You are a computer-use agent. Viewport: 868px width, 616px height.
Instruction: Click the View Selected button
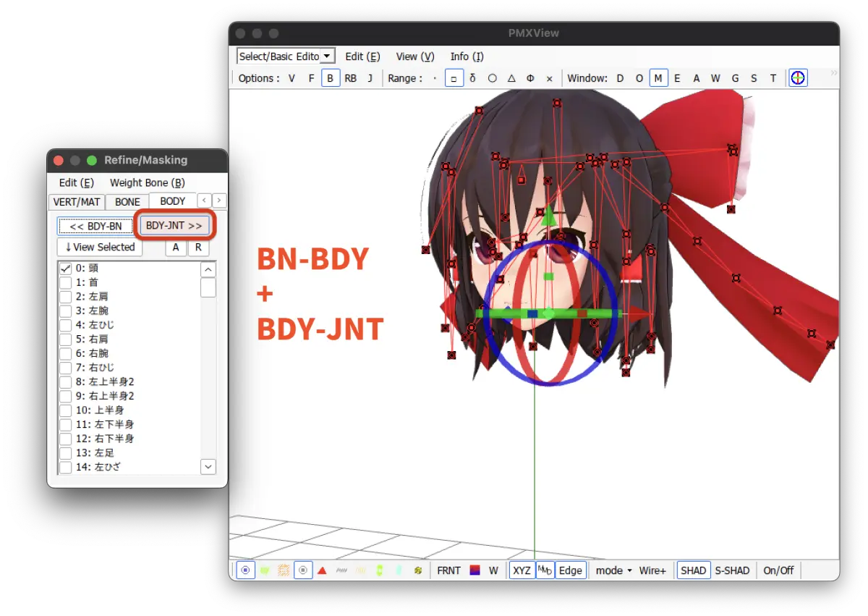point(100,247)
